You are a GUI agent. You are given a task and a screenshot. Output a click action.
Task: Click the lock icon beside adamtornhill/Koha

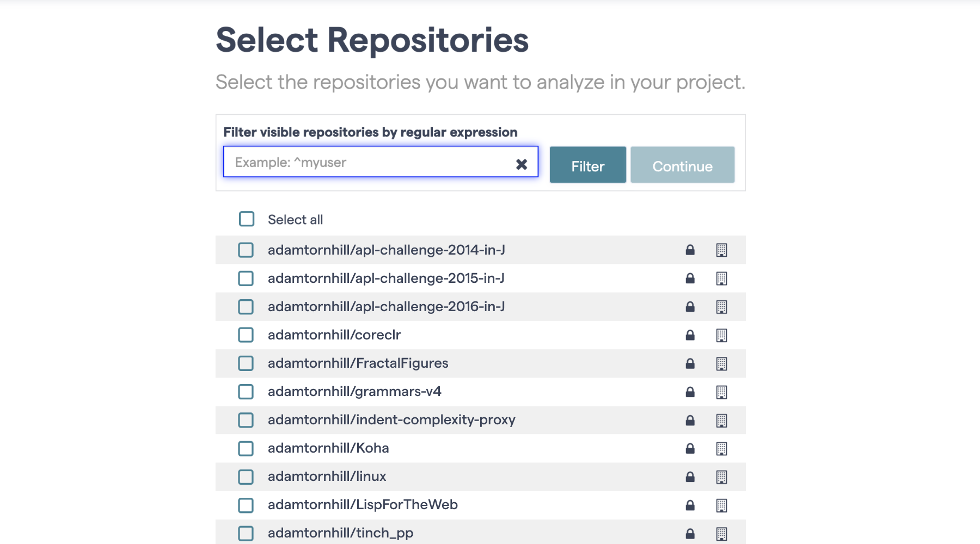click(x=689, y=448)
